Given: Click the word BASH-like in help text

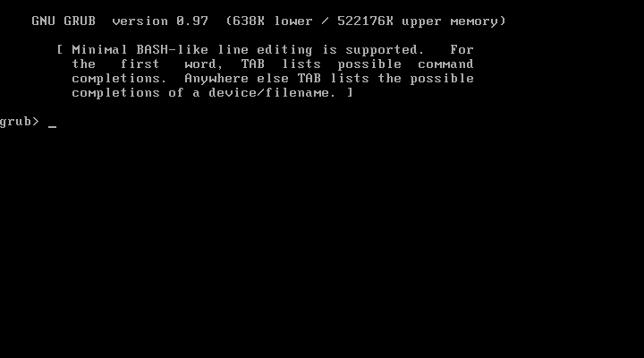Looking at the screenshot, I should pyautogui.click(x=172, y=50).
